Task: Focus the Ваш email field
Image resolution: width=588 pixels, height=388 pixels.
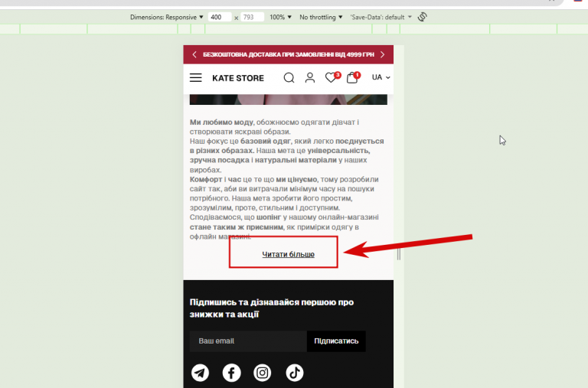Action: point(248,341)
